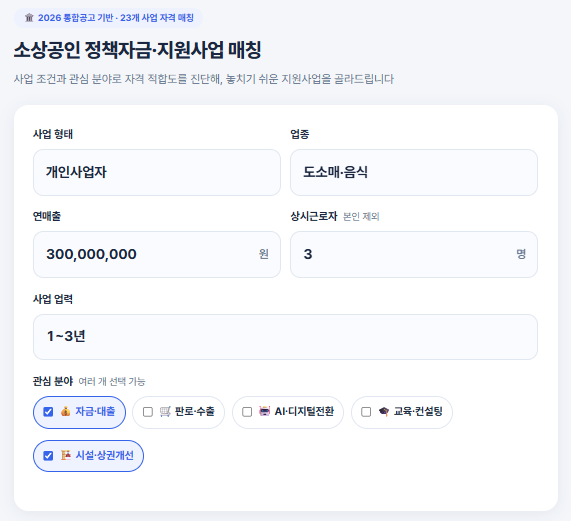Click the 연매출 input field with 300,000,000
This screenshot has height=521, width=571.
(x=157, y=254)
